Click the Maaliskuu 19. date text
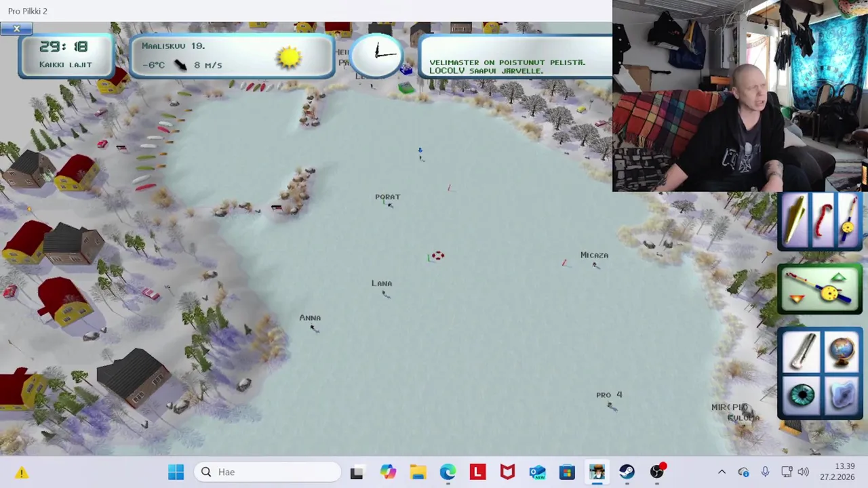This screenshot has height=488, width=868. coord(173,45)
